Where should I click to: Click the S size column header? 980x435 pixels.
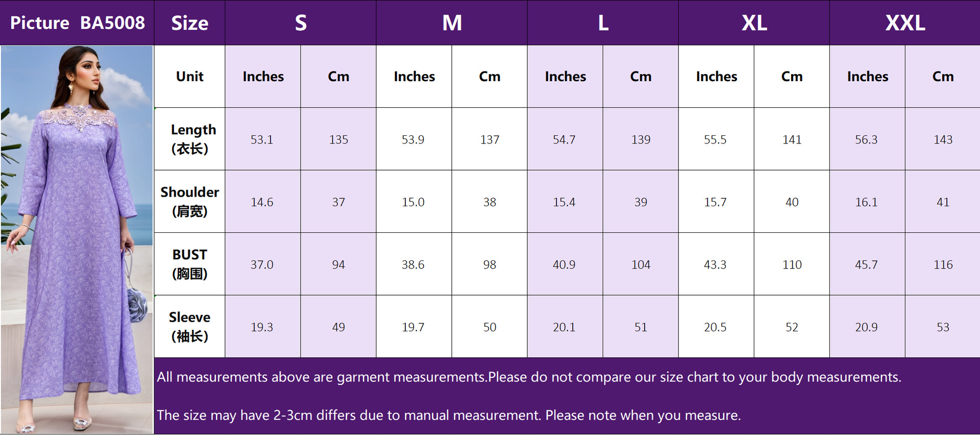click(x=301, y=23)
